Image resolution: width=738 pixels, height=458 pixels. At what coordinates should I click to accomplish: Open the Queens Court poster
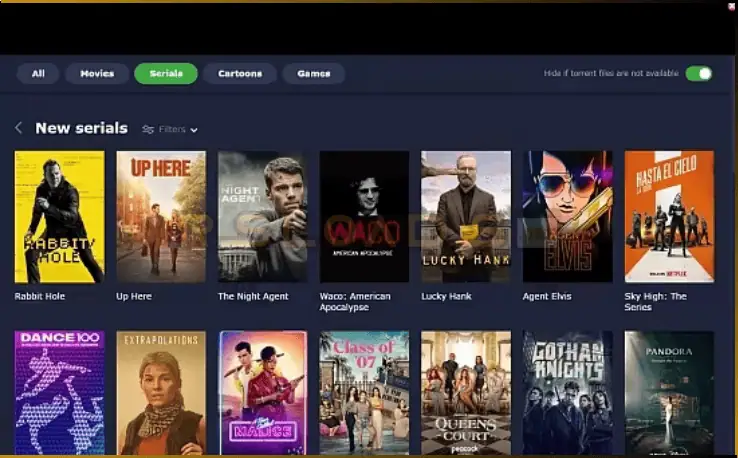(465, 393)
